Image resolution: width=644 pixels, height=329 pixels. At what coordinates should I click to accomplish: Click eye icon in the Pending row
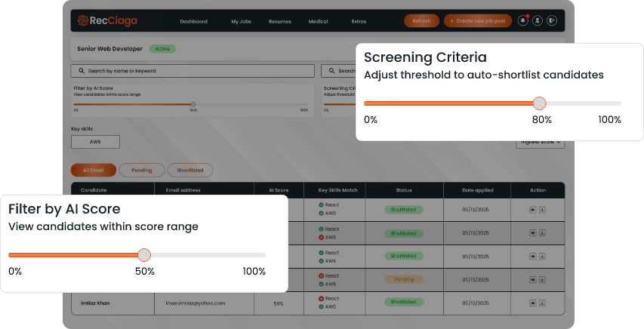coord(533,279)
